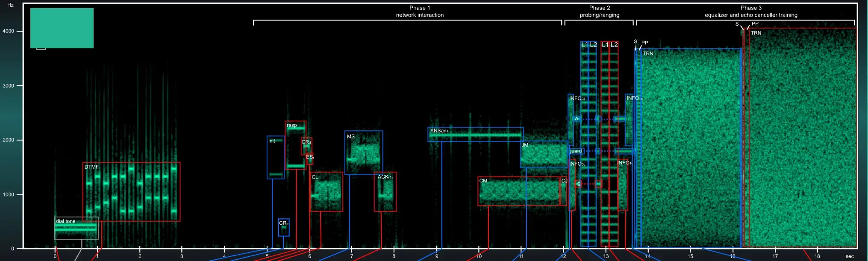Click the CL labeled red box

(326, 192)
